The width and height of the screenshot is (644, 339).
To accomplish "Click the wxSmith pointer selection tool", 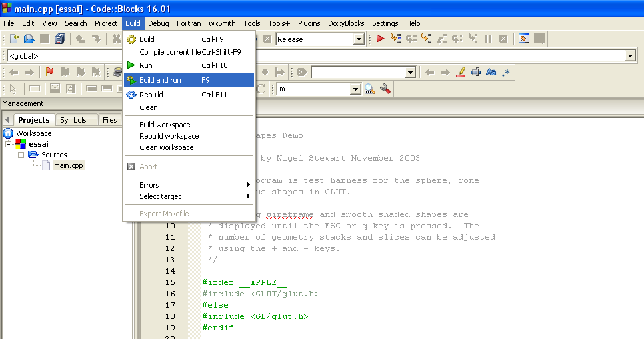I will (13, 89).
